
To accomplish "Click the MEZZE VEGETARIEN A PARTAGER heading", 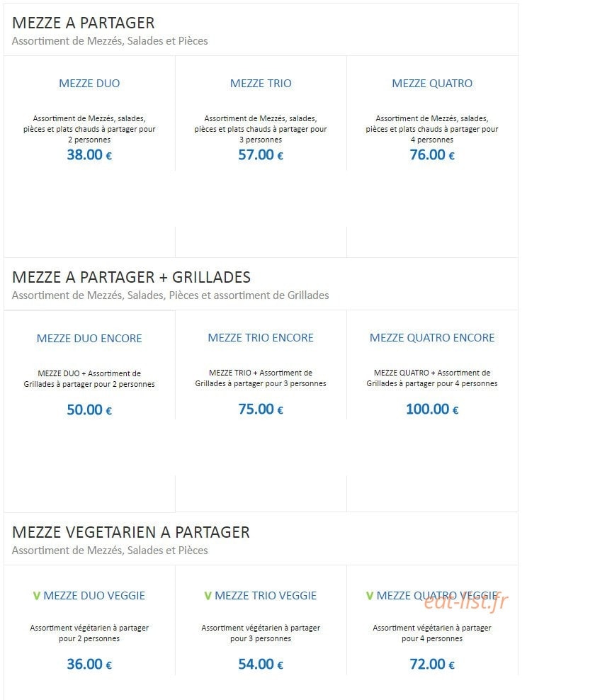I will pyautogui.click(x=131, y=532).
